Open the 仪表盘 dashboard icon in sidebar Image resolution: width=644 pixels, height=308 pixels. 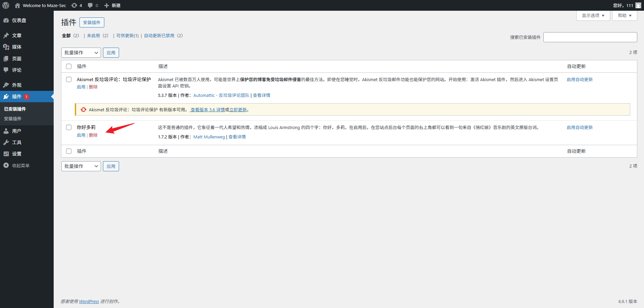pyautogui.click(x=6, y=20)
